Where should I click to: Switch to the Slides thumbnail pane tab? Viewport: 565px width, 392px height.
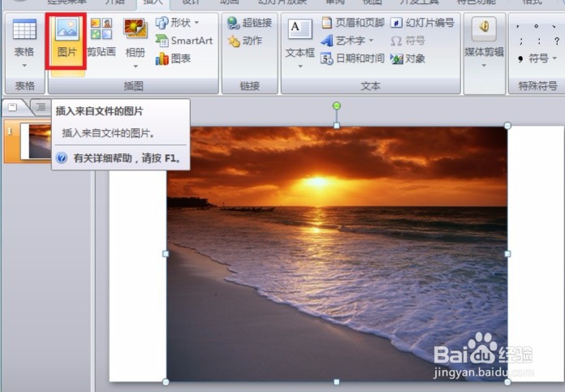[x=14, y=107]
